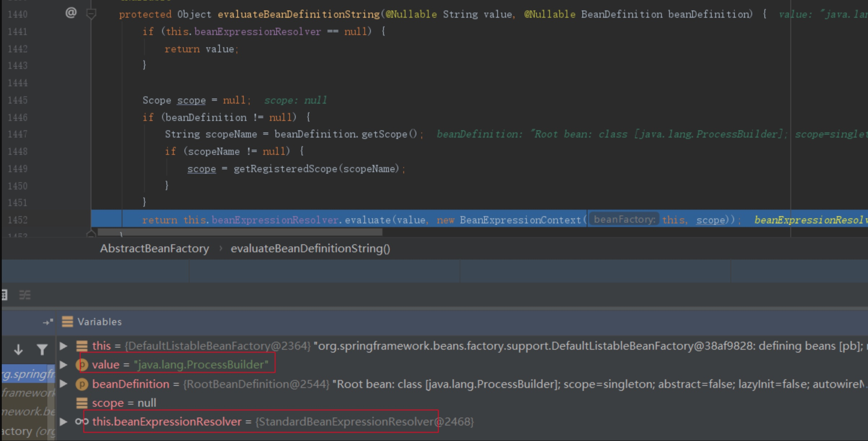Click the down arrow next-frame icon
Viewport: 868px width, 441px height.
click(x=18, y=349)
